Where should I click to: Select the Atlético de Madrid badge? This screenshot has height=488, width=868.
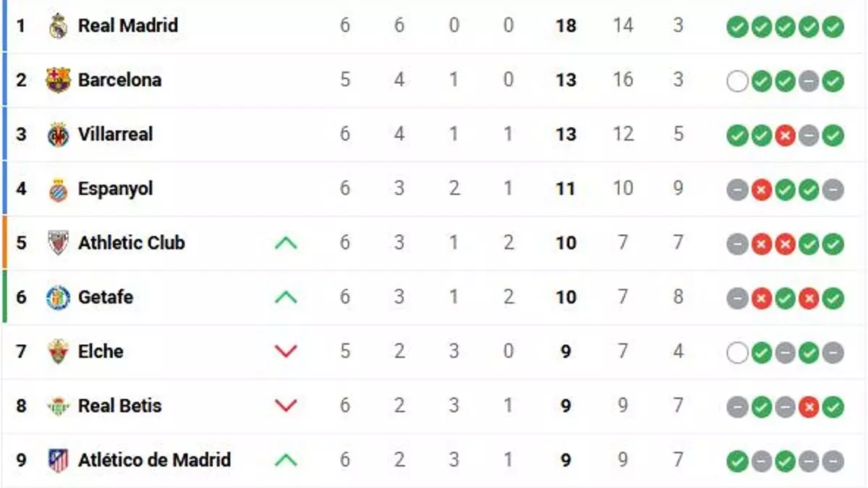(x=58, y=459)
